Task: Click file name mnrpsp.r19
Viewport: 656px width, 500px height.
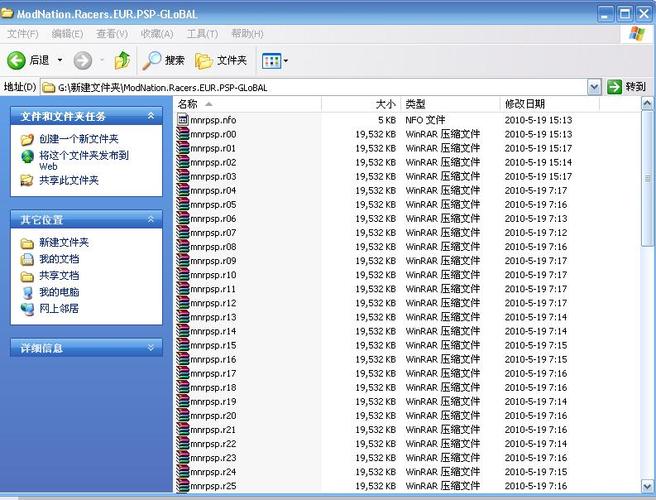Action: tap(213, 402)
